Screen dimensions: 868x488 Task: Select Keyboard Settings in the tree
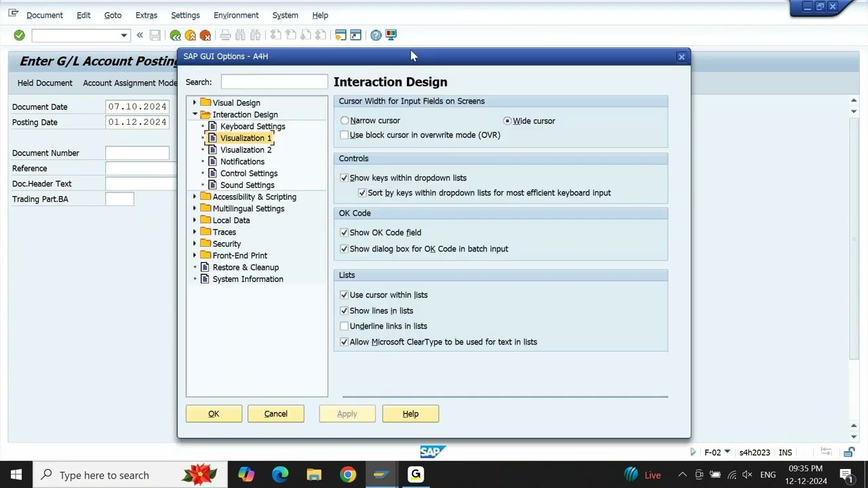tap(252, 126)
